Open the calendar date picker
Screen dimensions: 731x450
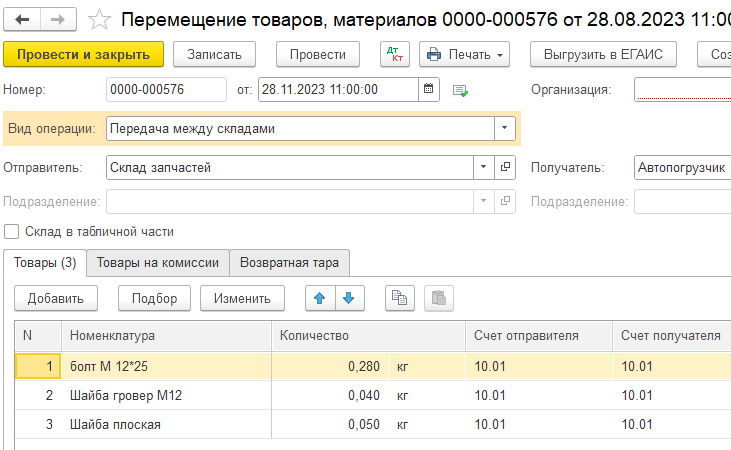click(x=429, y=89)
